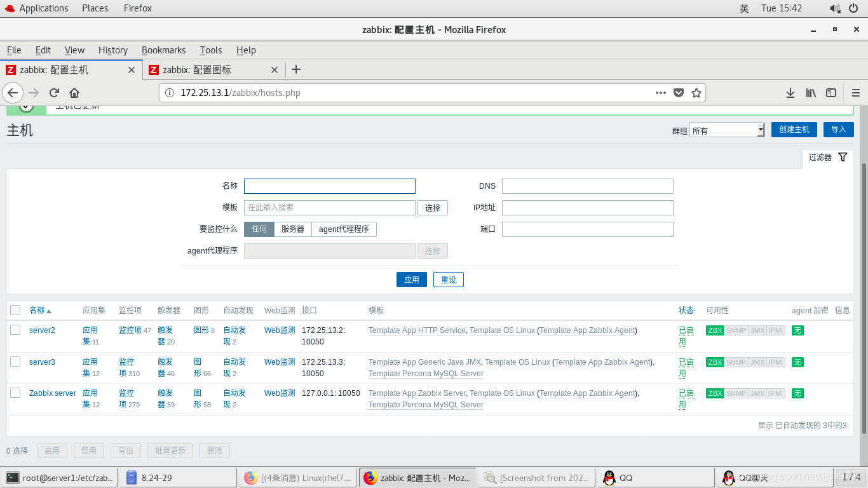Click the 重设 filter button
This screenshot has height=488, width=868.
click(x=449, y=280)
